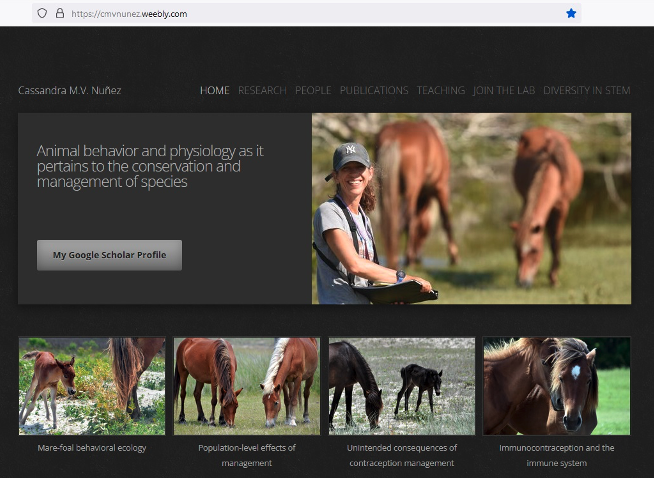Open DIVERSITY IN STEM page

pos(587,90)
